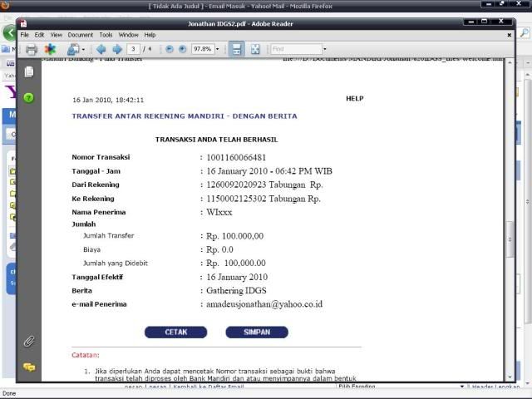Click the CETAK button
Screen dimensions: 532x399
[x=175, y=332]
